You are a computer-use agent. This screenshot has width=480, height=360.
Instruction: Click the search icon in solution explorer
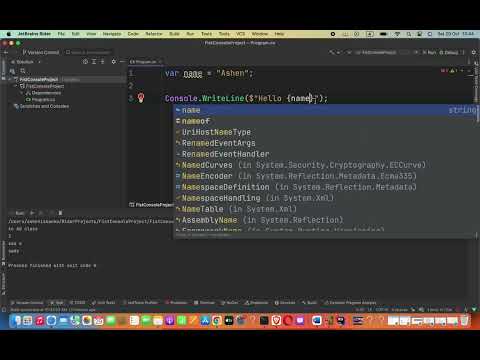point(23,71)
